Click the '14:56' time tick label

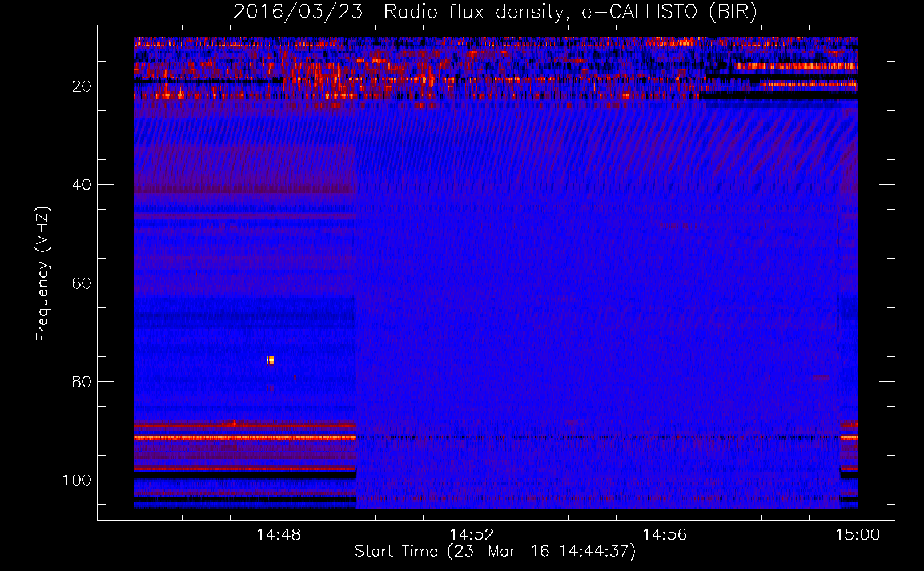(665, 535)
